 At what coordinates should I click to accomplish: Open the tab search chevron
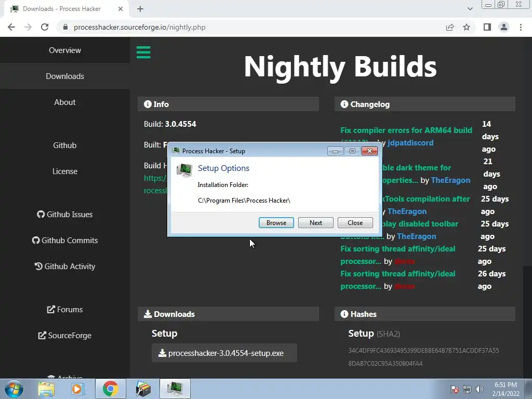(x=470, y=9)
